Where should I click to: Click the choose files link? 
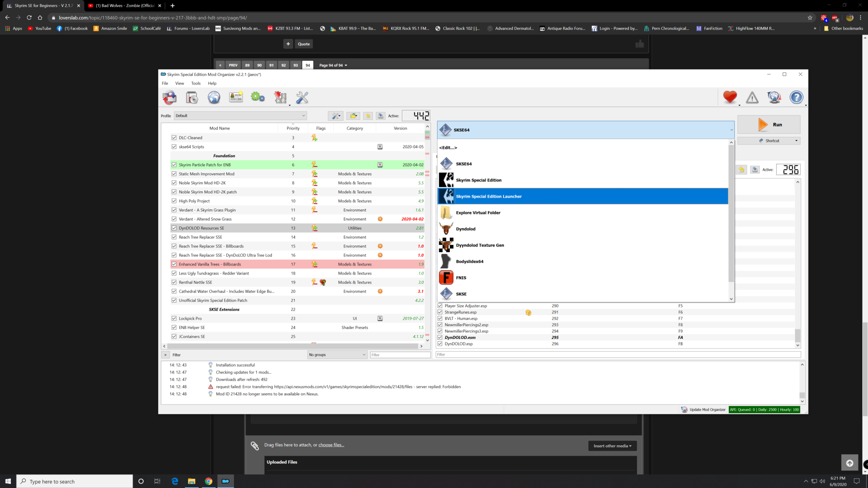331,446
